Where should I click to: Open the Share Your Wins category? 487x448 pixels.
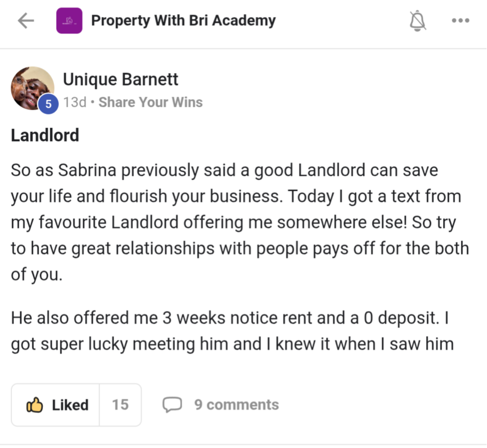click(150, 102)
